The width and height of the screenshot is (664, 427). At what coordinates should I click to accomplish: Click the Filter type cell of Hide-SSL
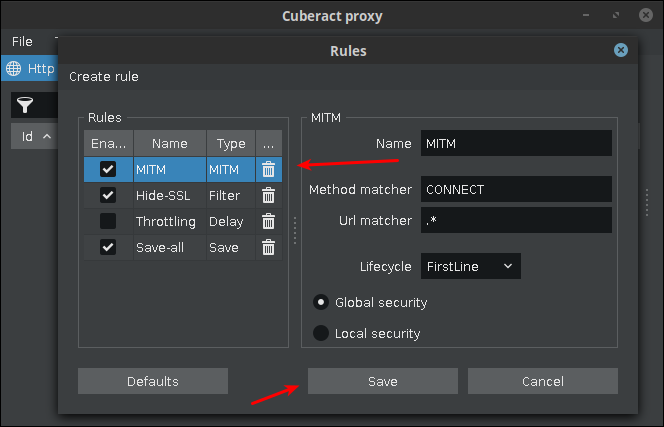coord(231,195)
